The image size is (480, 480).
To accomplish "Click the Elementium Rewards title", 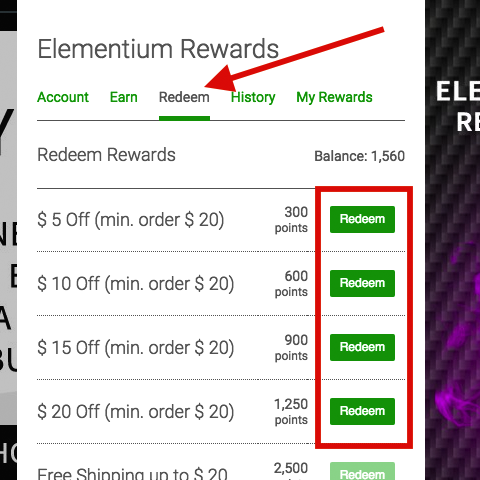I will coord(158,49).
